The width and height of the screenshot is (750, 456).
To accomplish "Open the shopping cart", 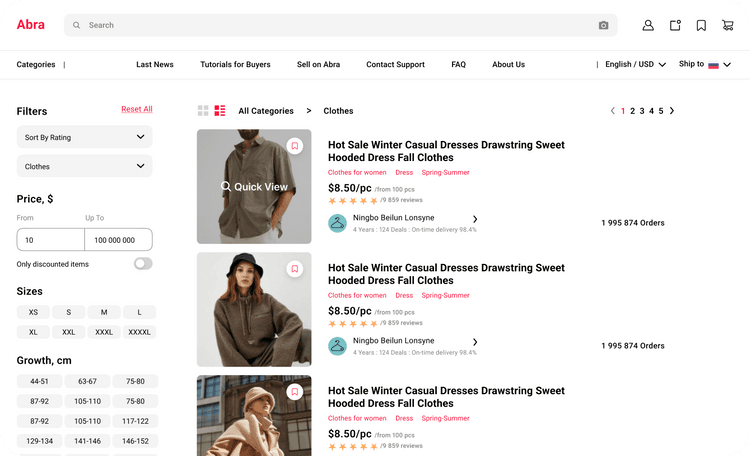I will click(x=728, y=25).
